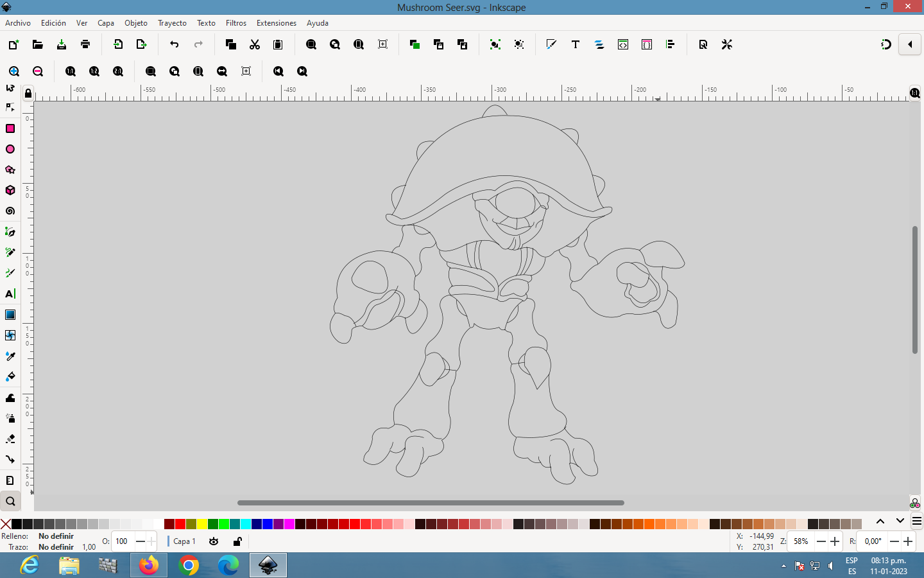Select the Spiral tool

point(10,211)
